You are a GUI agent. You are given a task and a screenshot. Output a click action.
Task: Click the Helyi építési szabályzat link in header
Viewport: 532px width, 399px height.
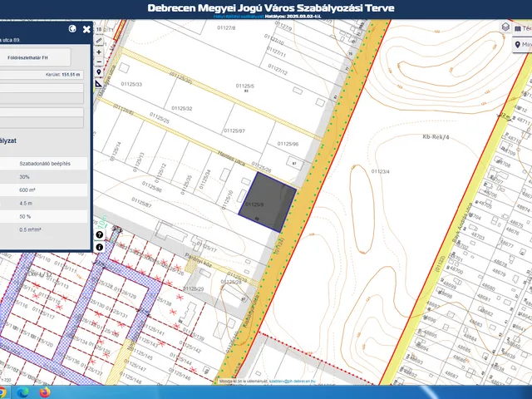click(239, 16)
